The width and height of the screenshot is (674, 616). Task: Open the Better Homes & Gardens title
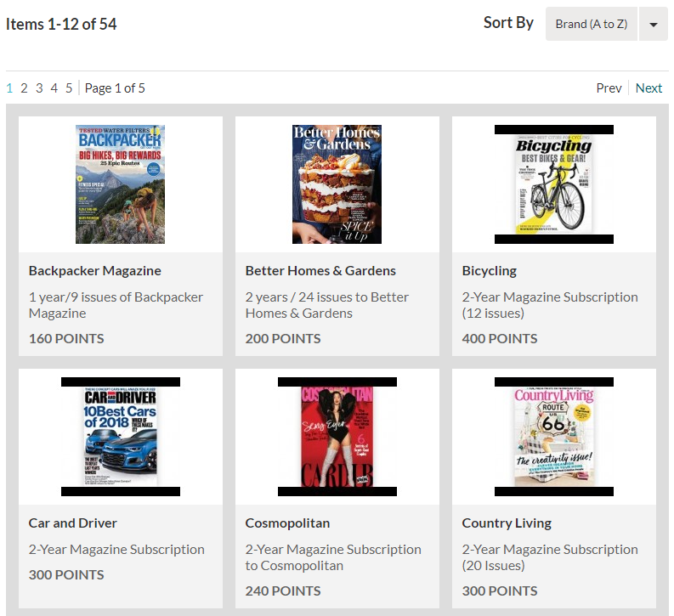(320, 271)
